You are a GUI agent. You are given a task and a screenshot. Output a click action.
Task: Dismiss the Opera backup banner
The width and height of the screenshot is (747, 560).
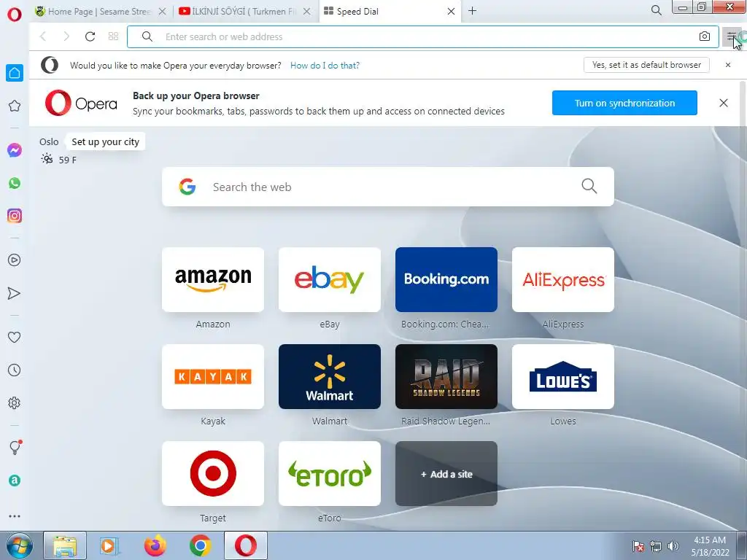coord(724,103)
